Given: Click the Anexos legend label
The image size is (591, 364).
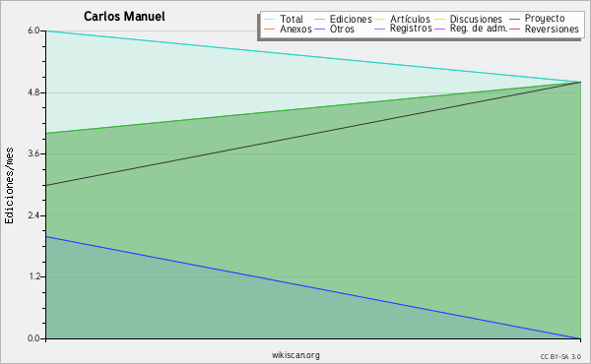Looking at the screenshot, I should coord(295,29).
